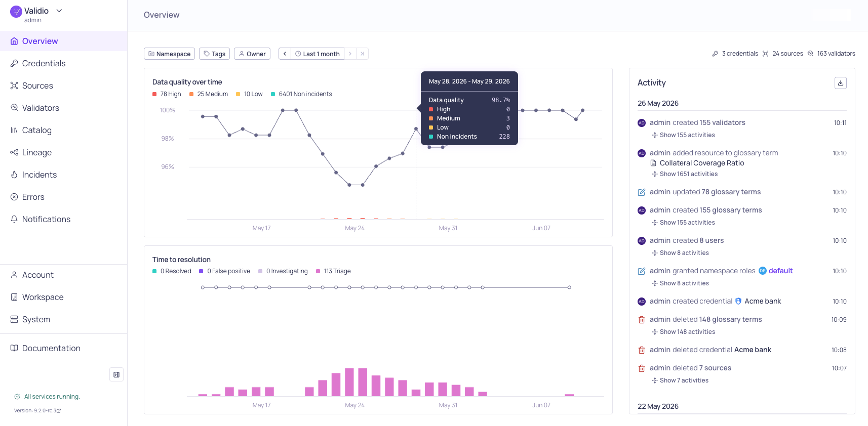Viewport: 868px width, 426px height.
Task: Go to the previous time period
Action: pos(285,54)
